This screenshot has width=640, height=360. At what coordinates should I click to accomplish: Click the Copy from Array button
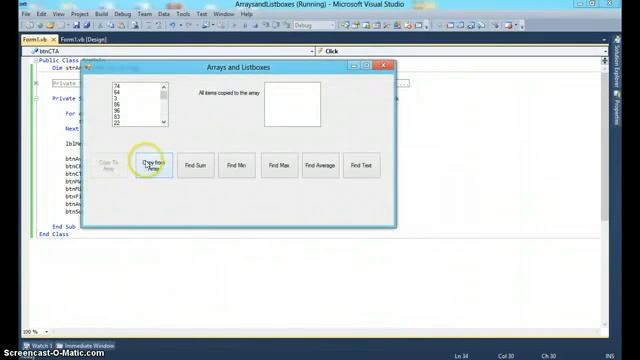click(154, 165)
